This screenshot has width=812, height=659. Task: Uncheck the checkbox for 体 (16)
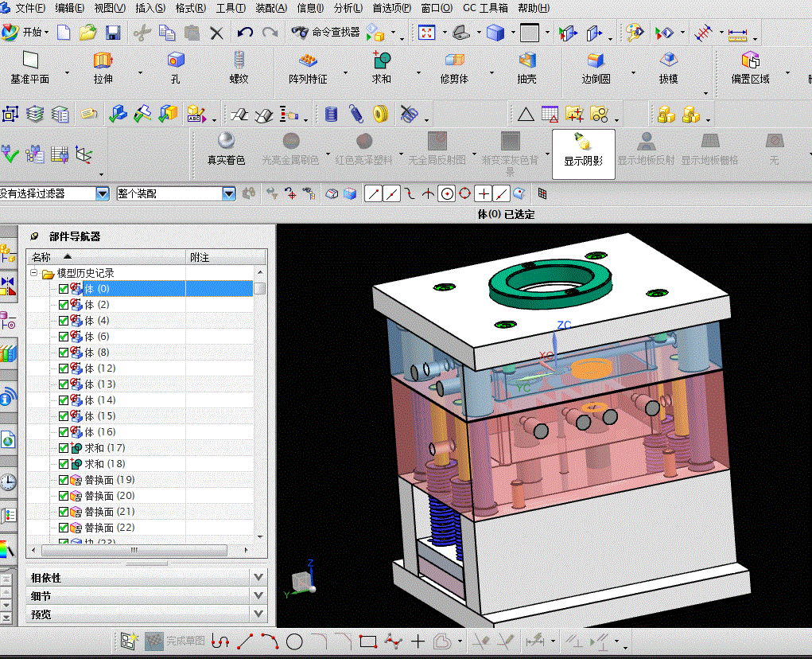click(64, 433)
